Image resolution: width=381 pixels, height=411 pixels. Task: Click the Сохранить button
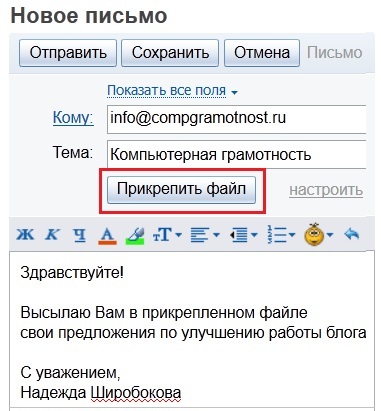click(170, 53)
